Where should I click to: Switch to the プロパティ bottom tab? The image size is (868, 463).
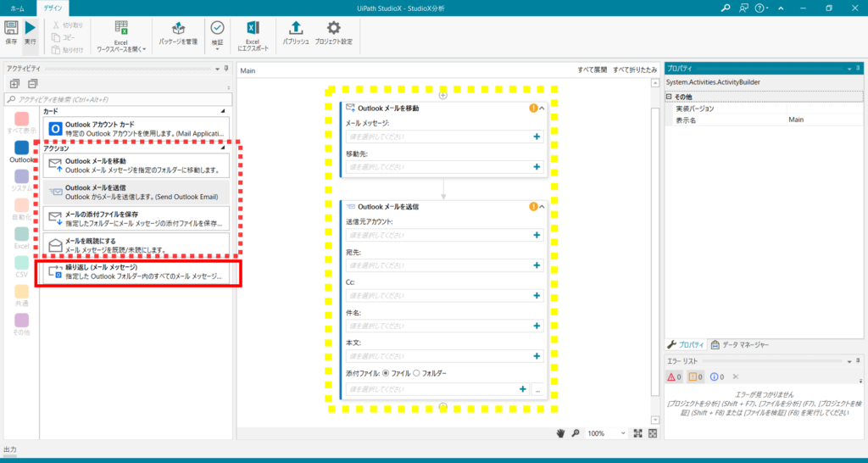tap(686, 344)
